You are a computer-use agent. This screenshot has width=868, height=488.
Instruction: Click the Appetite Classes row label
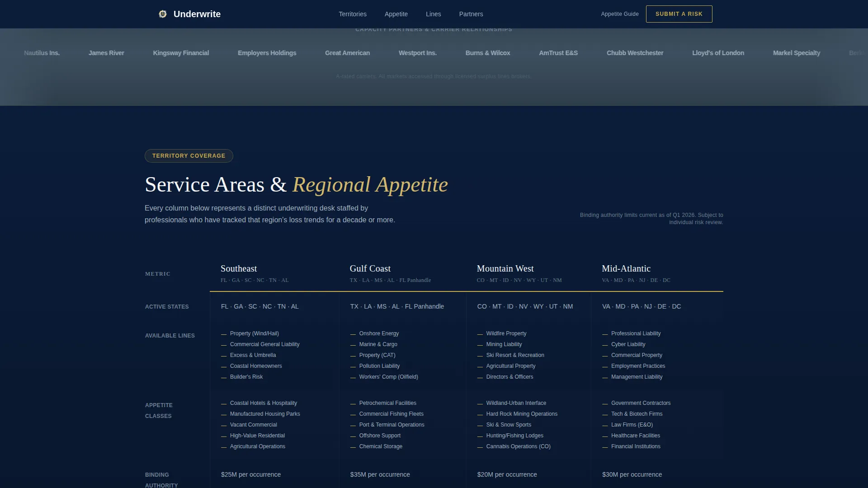159,411
